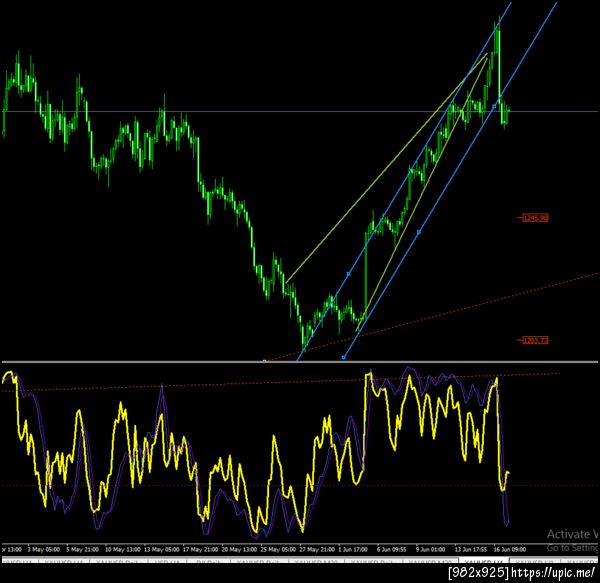Click the "9 Jun 01:00" time label
This screenshot has height=583, width=600.
(x=430, y=550)
